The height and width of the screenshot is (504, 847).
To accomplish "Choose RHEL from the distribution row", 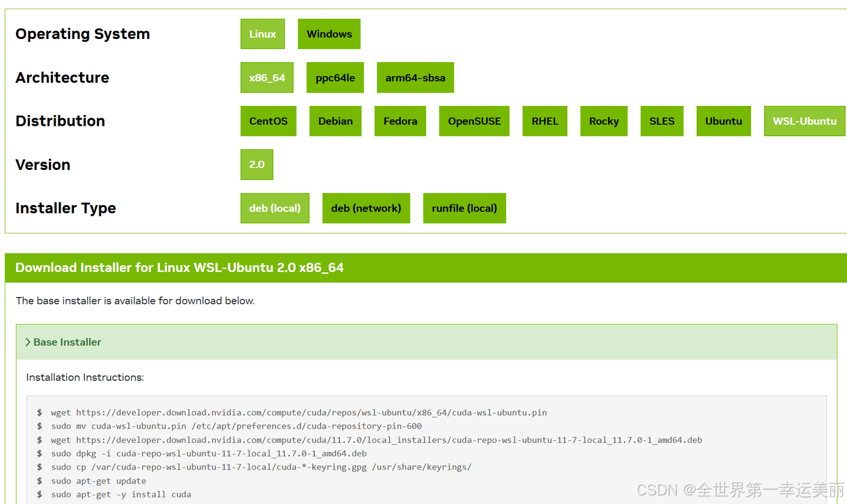I will pyautogui.click(x=545, y=121).
